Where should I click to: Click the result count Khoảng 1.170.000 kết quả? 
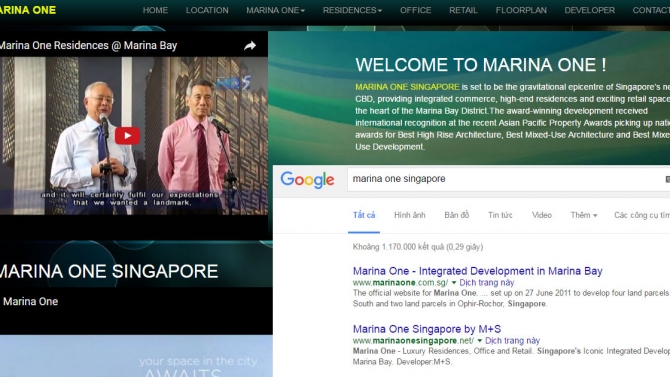(418, 247)
